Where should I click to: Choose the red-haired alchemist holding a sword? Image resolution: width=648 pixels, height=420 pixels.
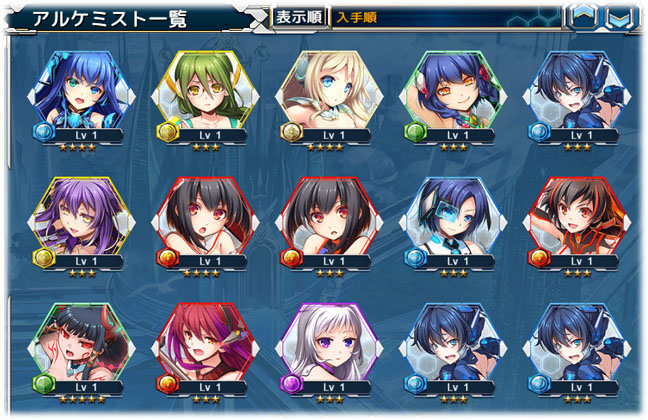[205, 343]
